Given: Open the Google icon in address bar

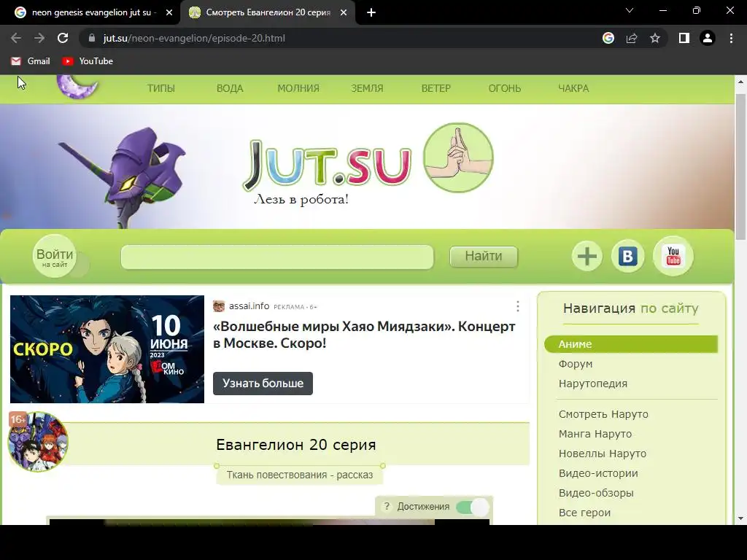Looking at the screenshot, I should tap(608, 38).
